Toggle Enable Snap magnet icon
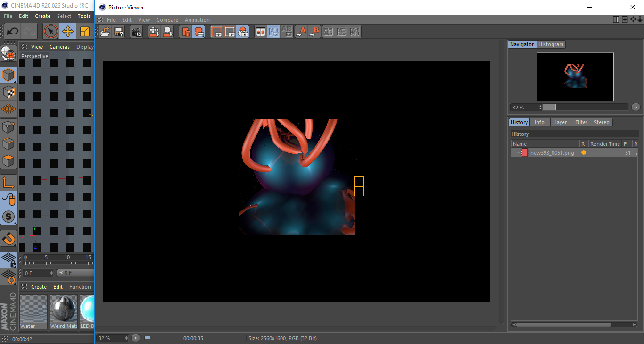Viewport: 644px width, 344px height. 8,238
